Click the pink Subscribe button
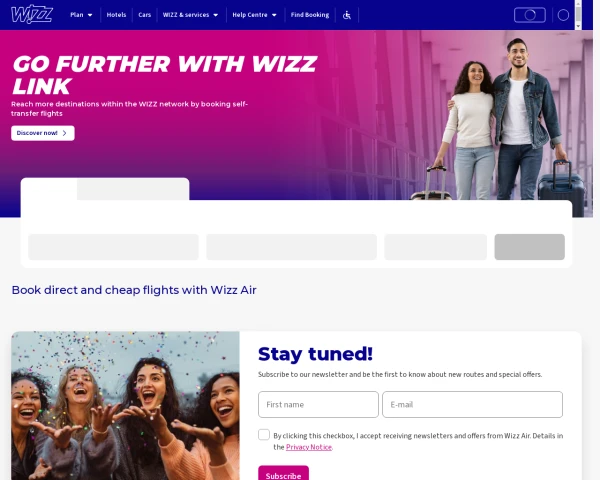 (x=283, y=473)
